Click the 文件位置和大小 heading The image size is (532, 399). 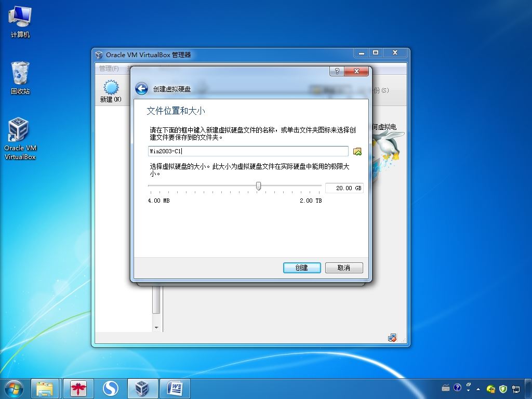[176, 111]
